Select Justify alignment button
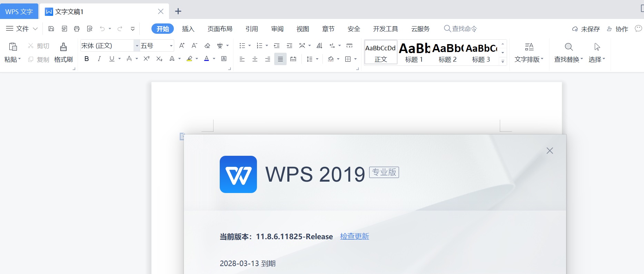The height and width of the screenshot is (274, 644). [280, 59]
